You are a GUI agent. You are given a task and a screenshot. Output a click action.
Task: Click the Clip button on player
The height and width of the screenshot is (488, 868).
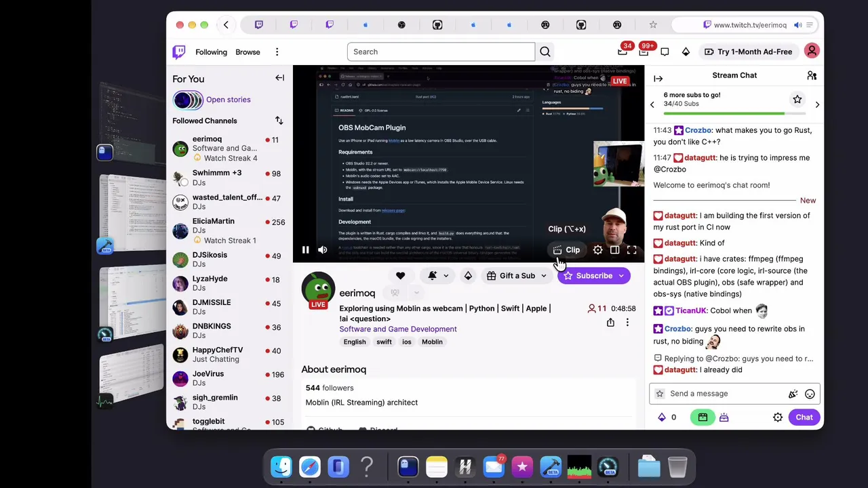click(x=566, y=250)
